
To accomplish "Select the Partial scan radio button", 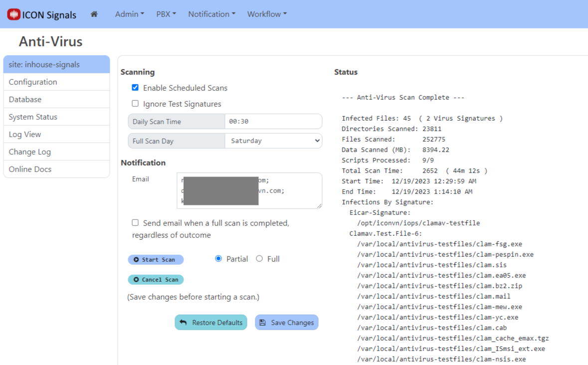I will coord(218,259).
